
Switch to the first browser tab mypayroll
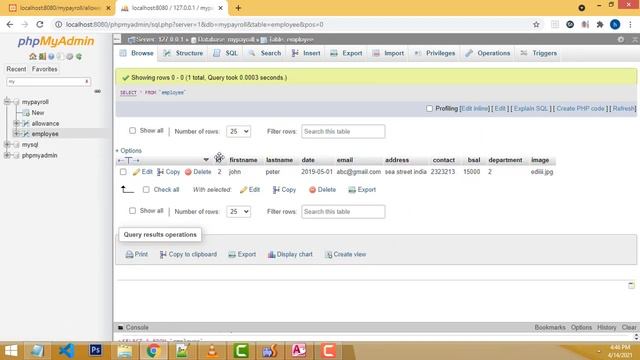click(60, 8)
